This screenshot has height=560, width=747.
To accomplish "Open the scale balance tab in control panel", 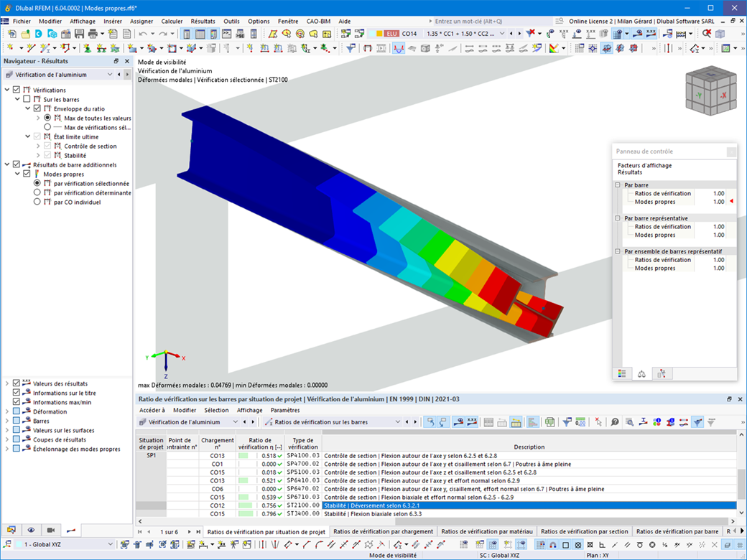I will point(641,374).
